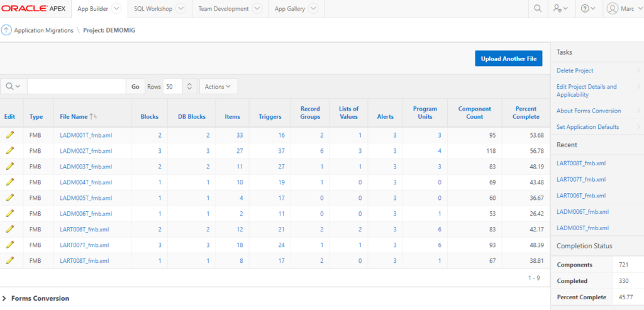Screen dimensions: 644x310
Task: Edit LADM005T_fmb.xml via pencil icon
Action: 10,197
